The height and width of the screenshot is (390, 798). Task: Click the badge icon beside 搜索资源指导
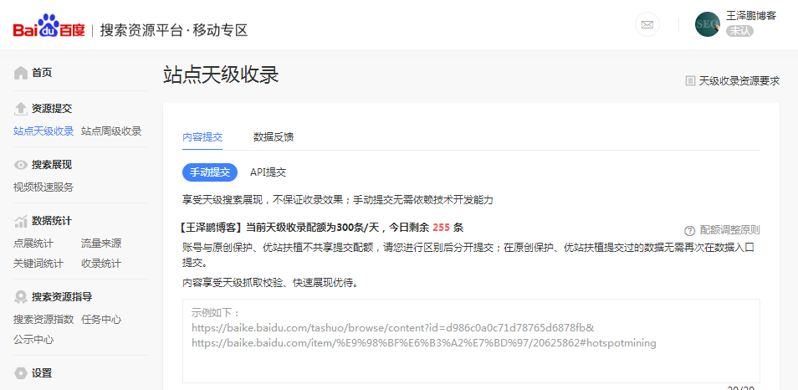(20, 297)
